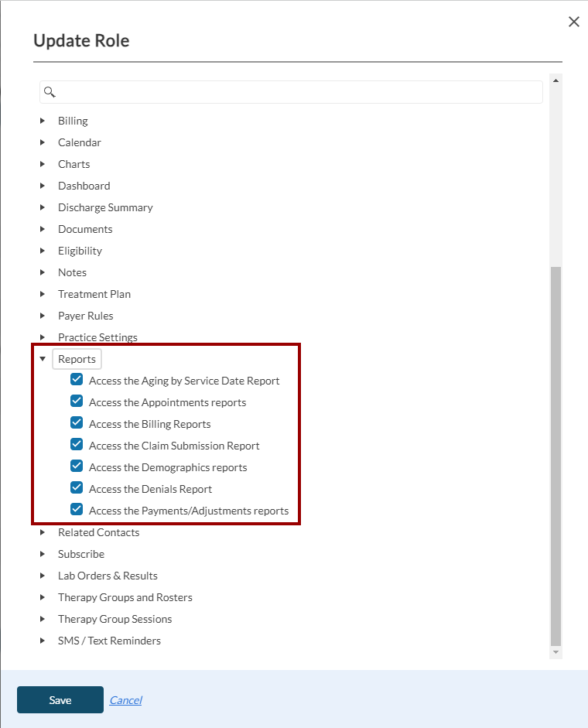Expand the Practice Settings arrow

click(43, 337)
